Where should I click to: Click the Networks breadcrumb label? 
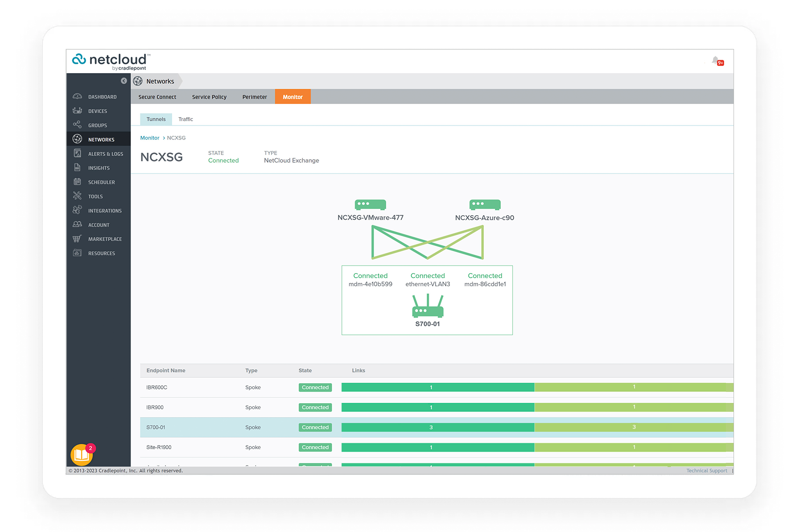click(160, 81)
